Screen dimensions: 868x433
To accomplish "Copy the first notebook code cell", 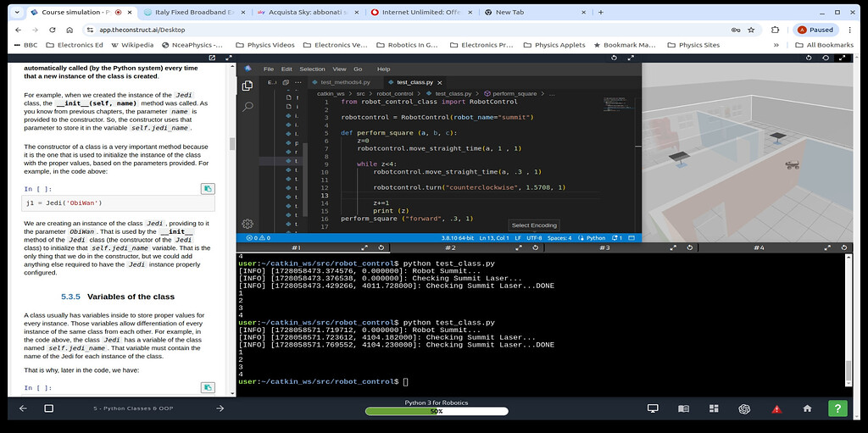I will [x=207, y=188].
